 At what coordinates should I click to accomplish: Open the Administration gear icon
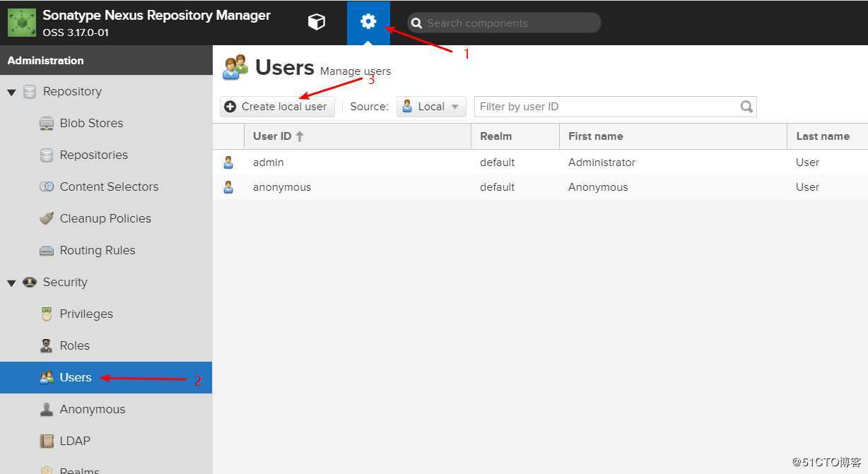click(368, 22)
